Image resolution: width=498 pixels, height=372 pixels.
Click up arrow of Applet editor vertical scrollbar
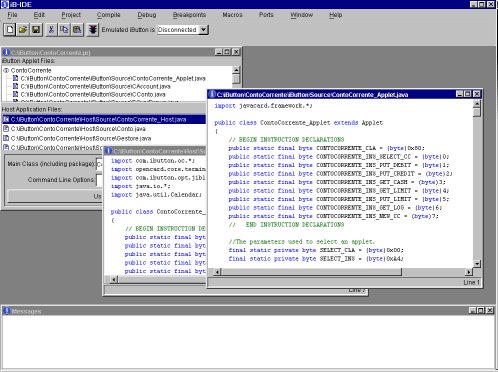click(x=477, y=104)
